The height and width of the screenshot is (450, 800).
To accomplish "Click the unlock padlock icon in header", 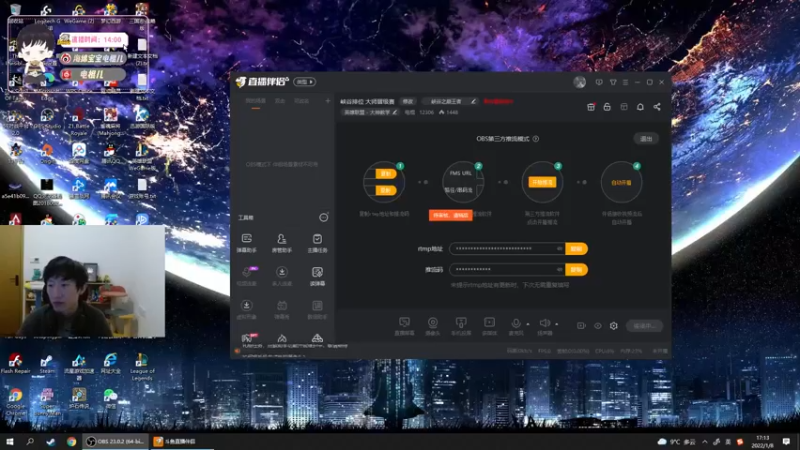I will pos(607,107).
